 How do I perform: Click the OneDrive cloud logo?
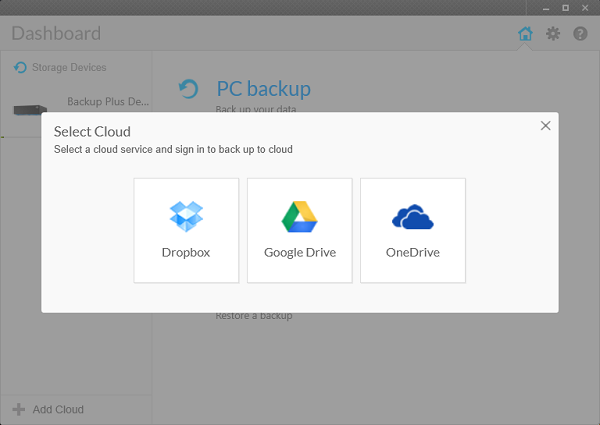413,217
